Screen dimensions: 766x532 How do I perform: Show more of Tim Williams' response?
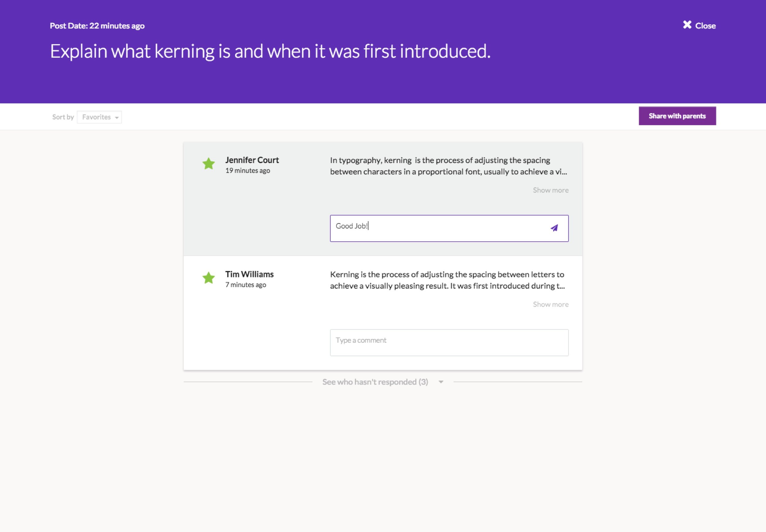[x=550, y=304]
